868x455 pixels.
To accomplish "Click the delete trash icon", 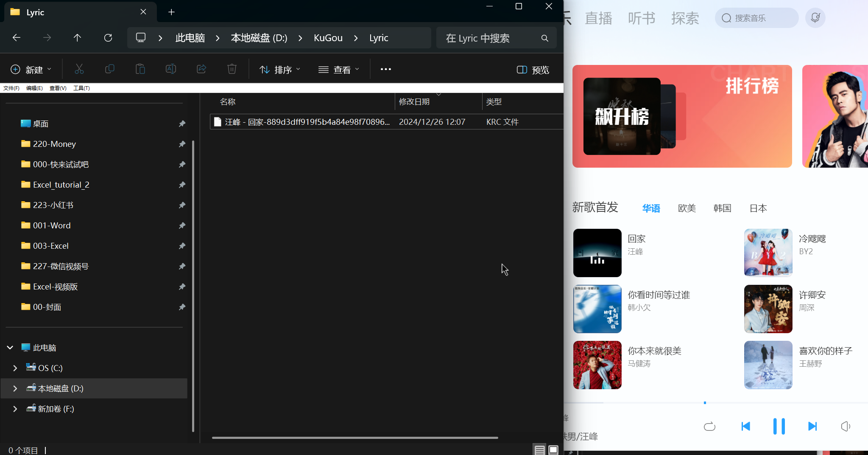I will click(x=232, y=69).
